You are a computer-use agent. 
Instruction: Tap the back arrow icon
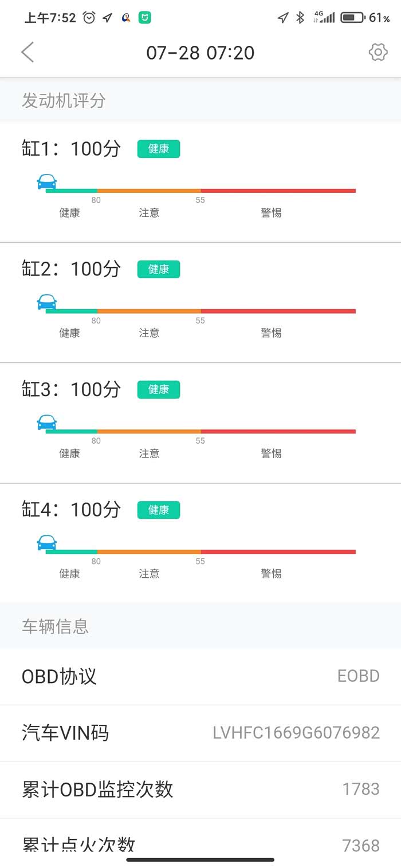coord(27,52)
